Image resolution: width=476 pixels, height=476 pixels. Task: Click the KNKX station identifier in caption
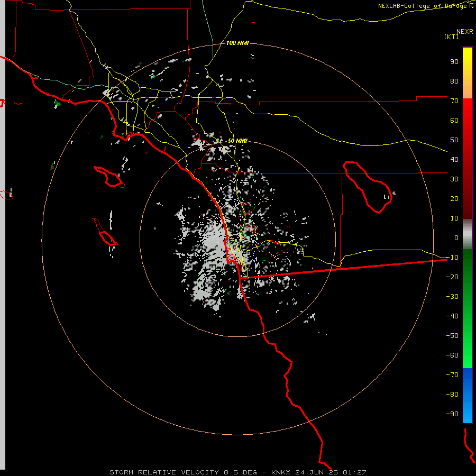(x=280, y=472)
